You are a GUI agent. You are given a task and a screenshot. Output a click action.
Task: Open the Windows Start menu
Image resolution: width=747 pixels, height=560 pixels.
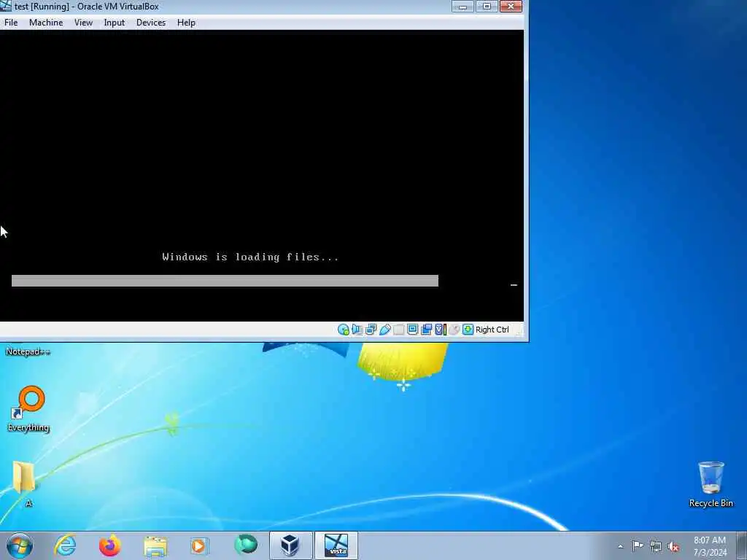(x=20, y=545)
